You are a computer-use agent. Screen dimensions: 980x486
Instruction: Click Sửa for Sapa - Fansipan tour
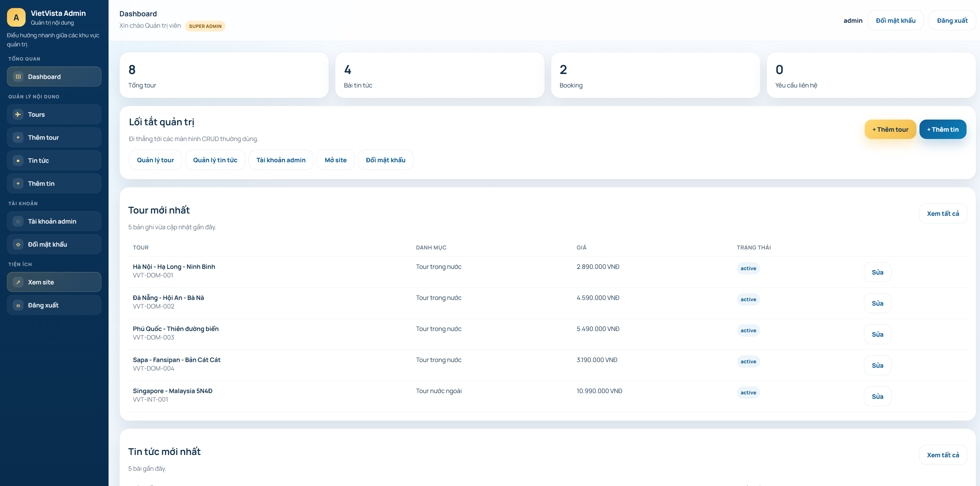point(877,366)
